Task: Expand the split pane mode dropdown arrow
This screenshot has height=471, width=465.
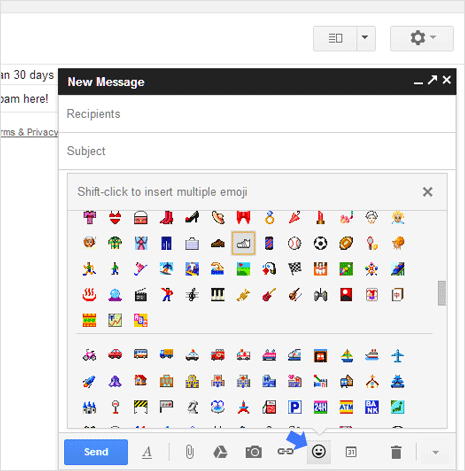Action: tap(366, 38)
